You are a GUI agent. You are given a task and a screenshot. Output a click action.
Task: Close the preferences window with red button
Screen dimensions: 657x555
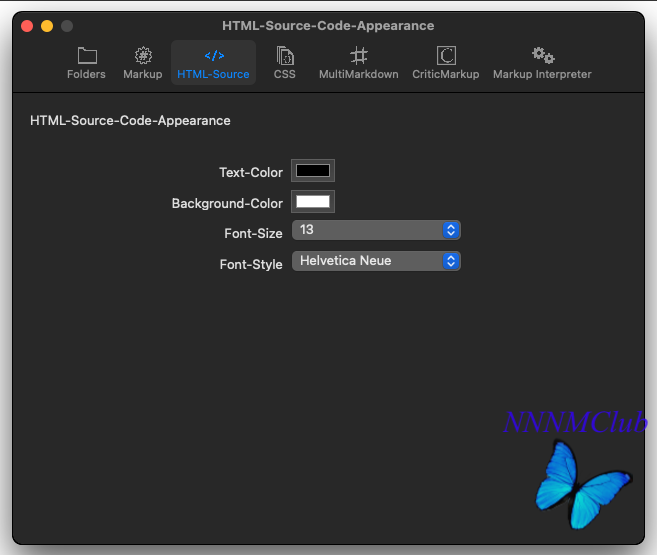click(27, 26)
